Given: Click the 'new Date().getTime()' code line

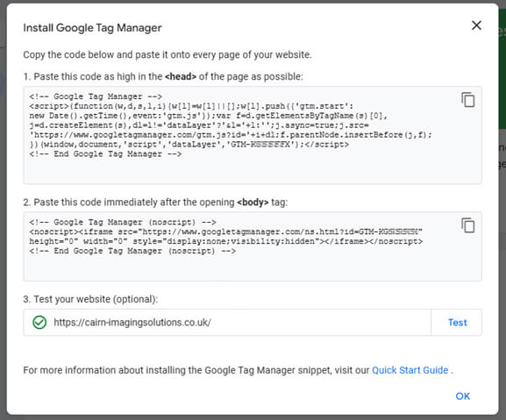Looking at the screenshot, I should tap(208, 116).
